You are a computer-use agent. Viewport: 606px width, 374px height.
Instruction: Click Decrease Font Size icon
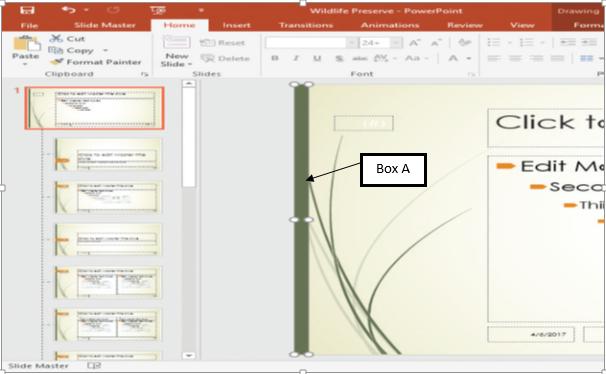(x=436, y=42)
